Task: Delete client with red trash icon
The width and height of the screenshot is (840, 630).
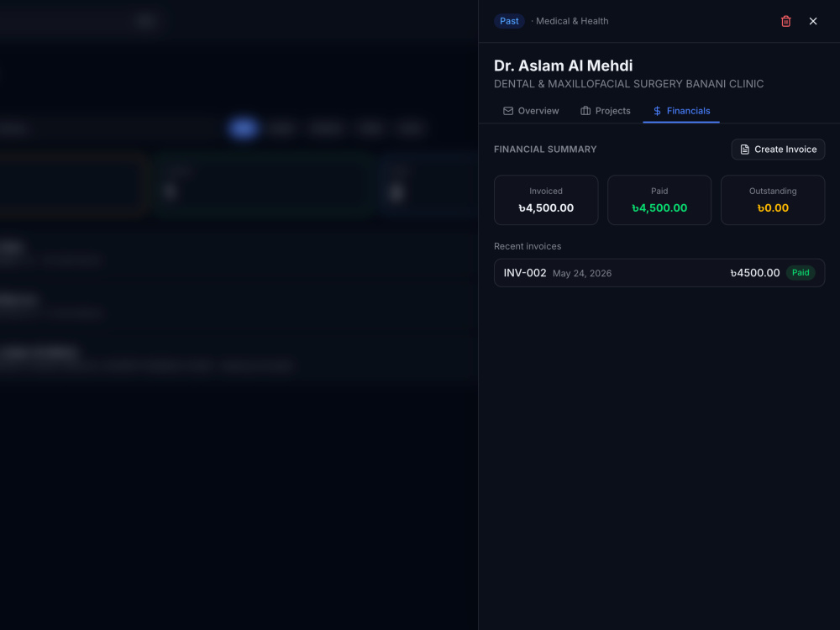Action: pos(786,21)
